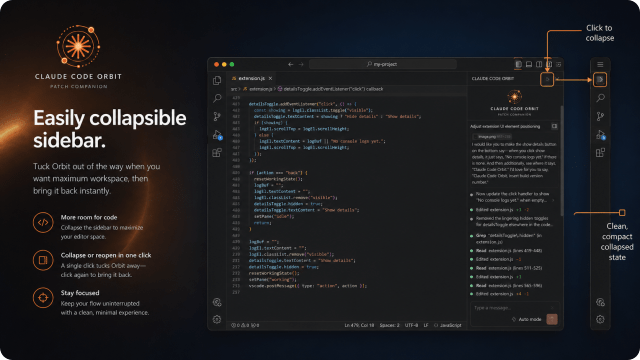This screenshot has width=640, height=360.
Task: Expand Orbit from the collapsed strip icon
Action: [x=600, y=80]
